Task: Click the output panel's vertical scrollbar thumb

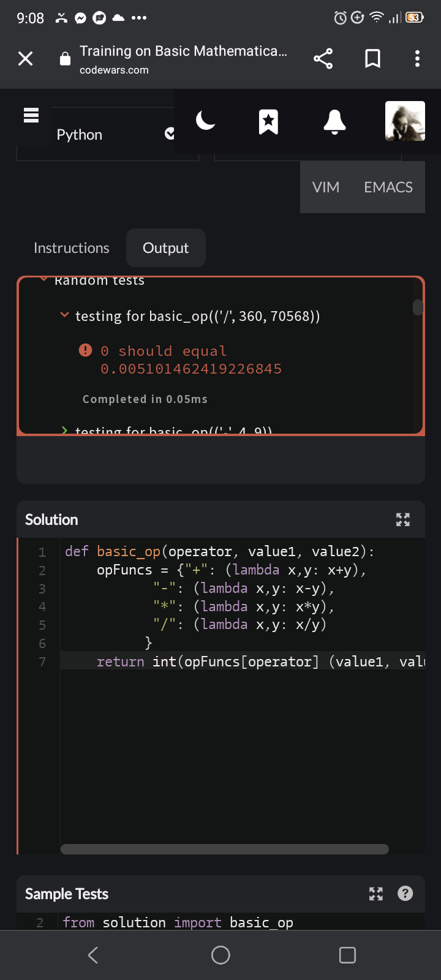Action: click(x=418, y=307)
